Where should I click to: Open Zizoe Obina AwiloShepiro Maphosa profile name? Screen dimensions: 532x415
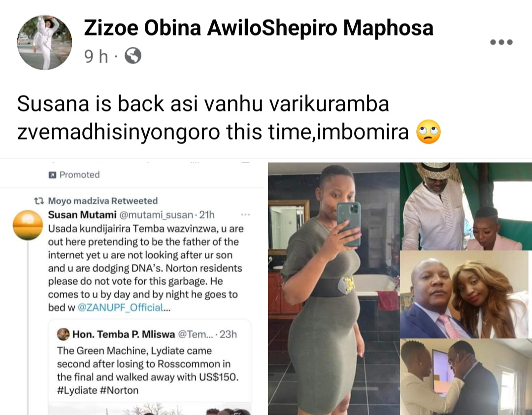(x=259, y=28)
